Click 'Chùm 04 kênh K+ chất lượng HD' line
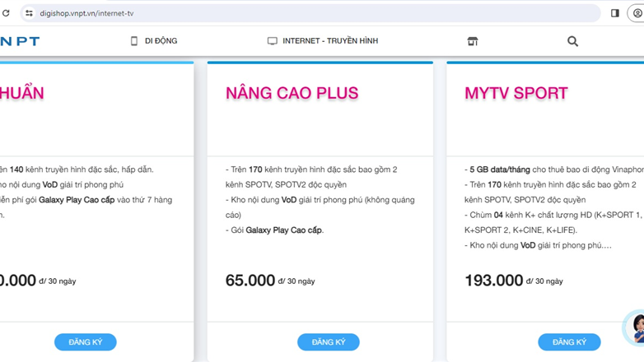This screenshot has width=644, height=362. point(554,215)
